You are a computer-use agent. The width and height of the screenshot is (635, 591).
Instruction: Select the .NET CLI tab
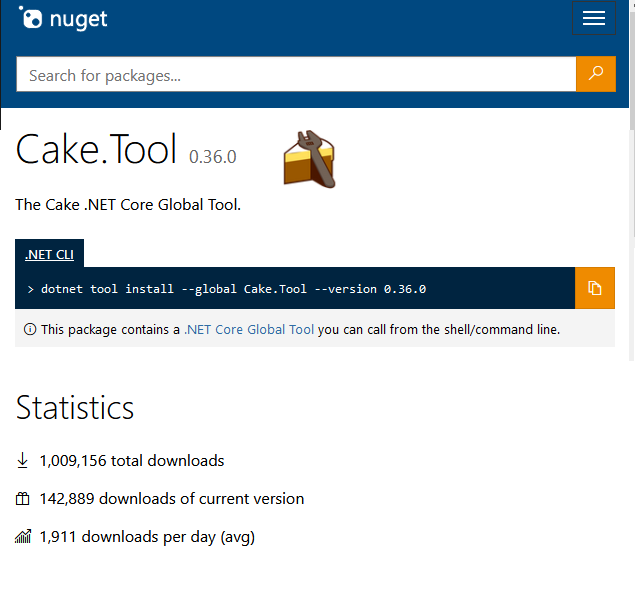pyautogui.click(x=49, y=254)
